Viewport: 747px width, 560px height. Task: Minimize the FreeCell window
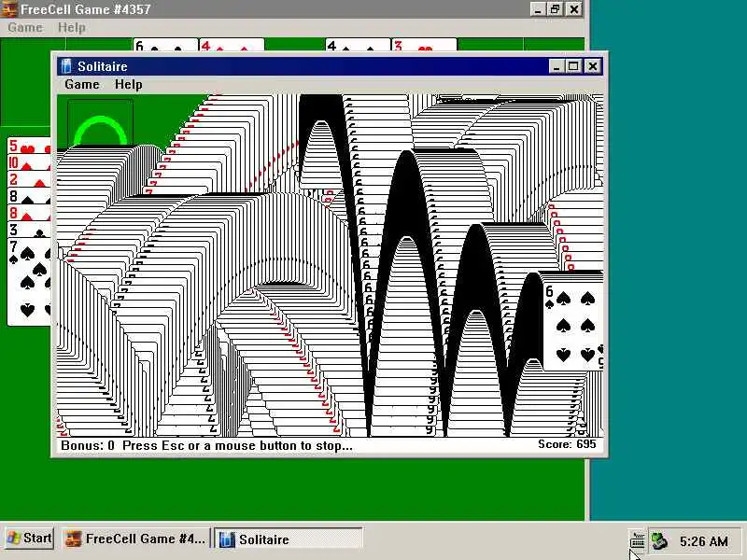pos(538,9)
